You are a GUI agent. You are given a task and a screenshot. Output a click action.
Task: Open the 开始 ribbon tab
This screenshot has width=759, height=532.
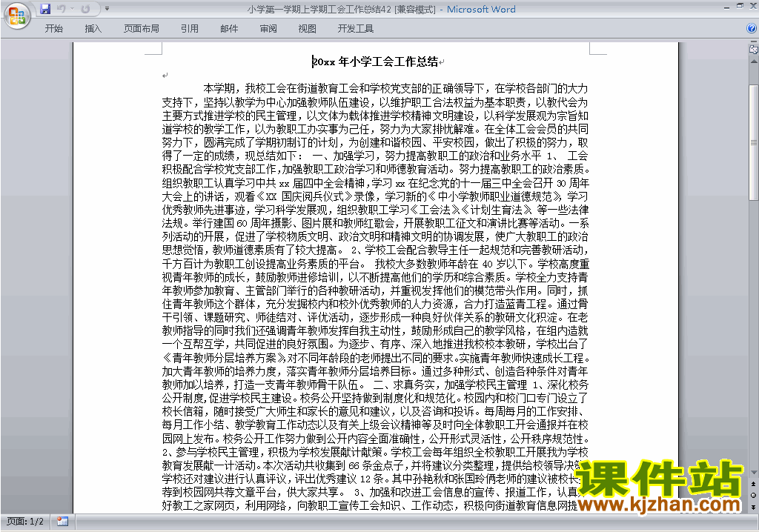pos(53,29)
